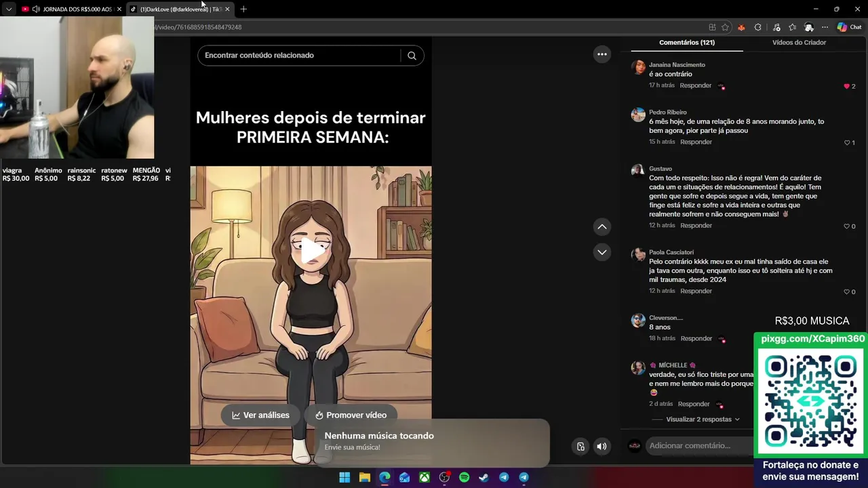Open Xbox app from taskbar
Viewport: 868px width, 488px height.
[424, 477]
